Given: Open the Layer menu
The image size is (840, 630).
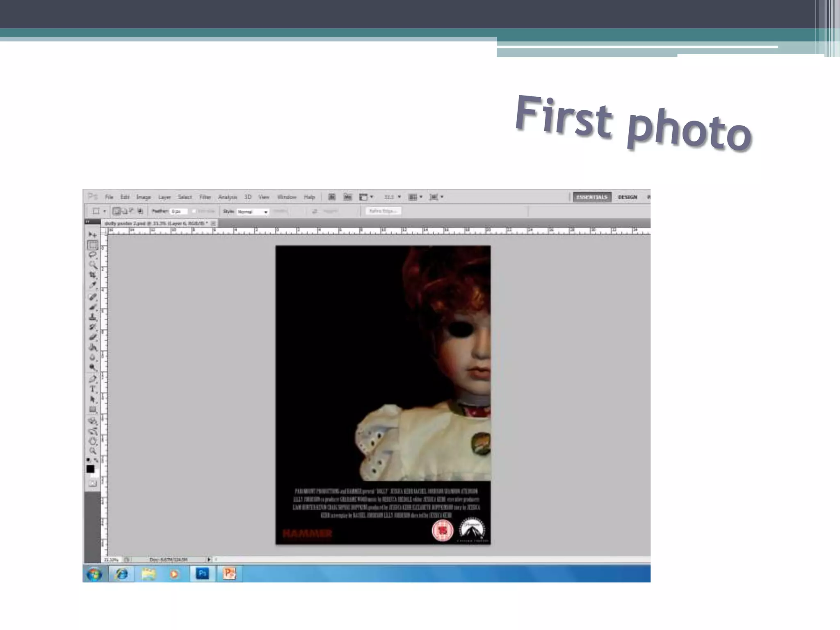Looking at the screenshot, I should coord(164,197).
